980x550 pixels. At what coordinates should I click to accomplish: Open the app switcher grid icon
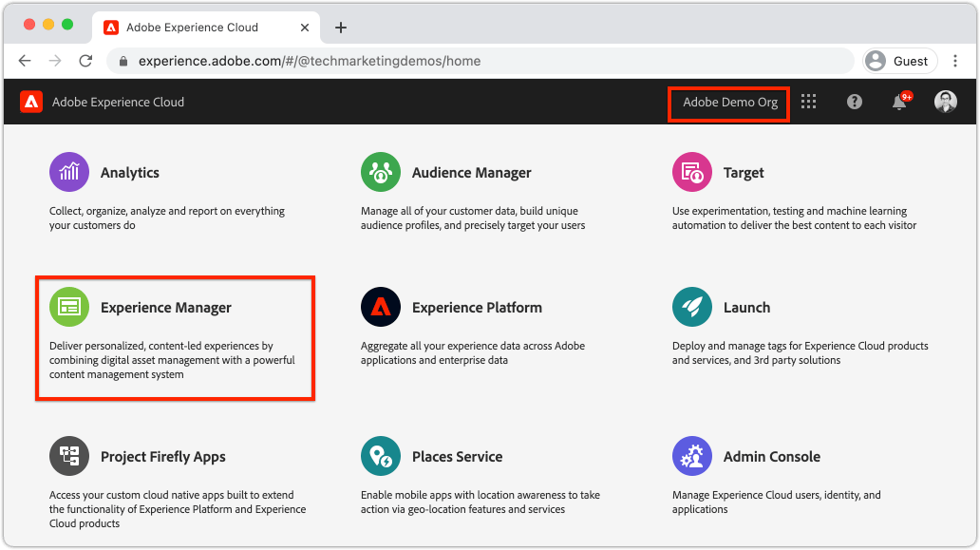pyautogui.click(x=808, y=101)
